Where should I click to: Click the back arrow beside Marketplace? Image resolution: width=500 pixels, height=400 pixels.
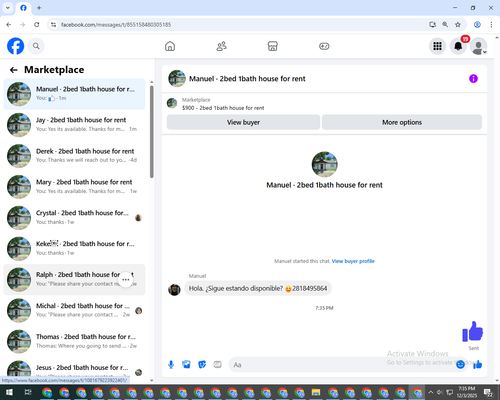point(13,70)
